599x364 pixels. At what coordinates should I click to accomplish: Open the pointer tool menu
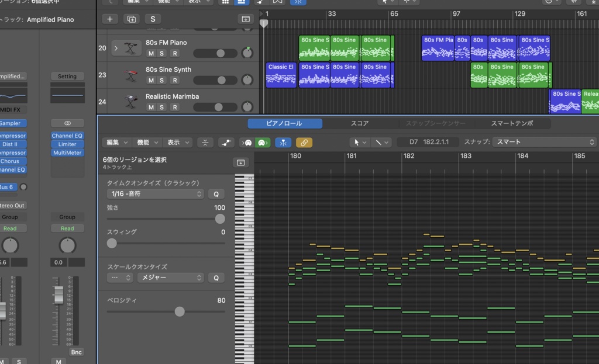coord(360,143)
